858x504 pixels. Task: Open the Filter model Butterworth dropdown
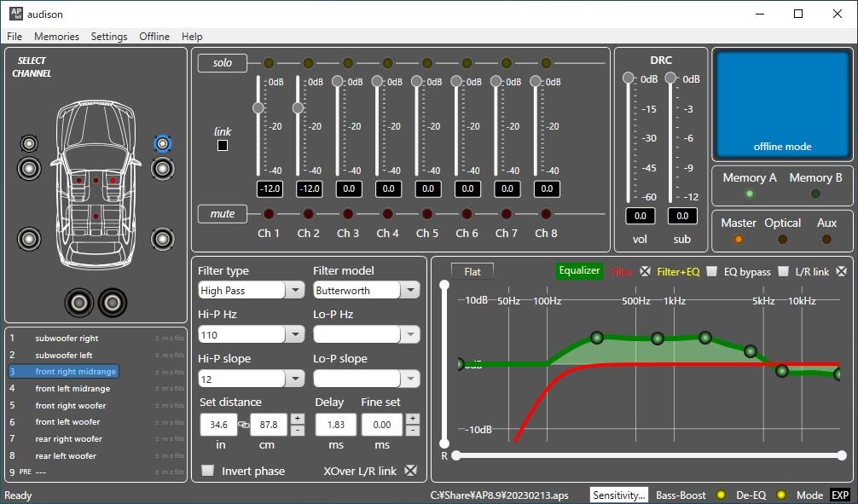tap(410, 290)
